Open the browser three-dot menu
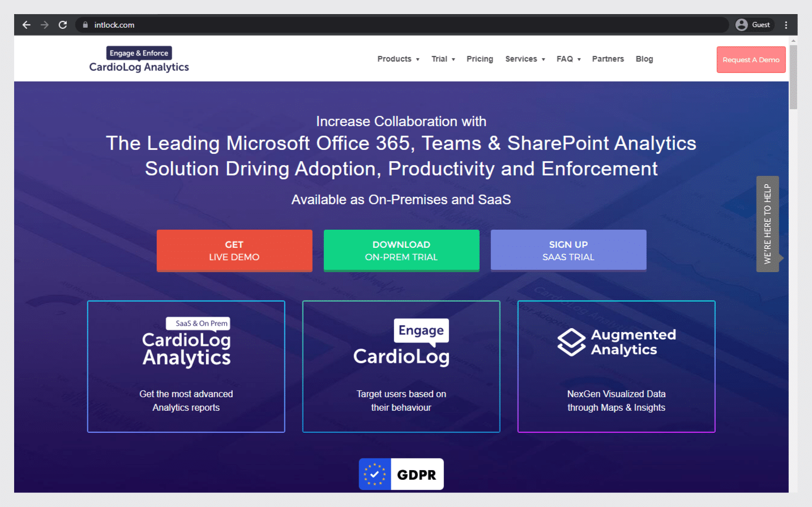Image resolution: width=812 pixels, height=507 pixels. tap(786, 25)
